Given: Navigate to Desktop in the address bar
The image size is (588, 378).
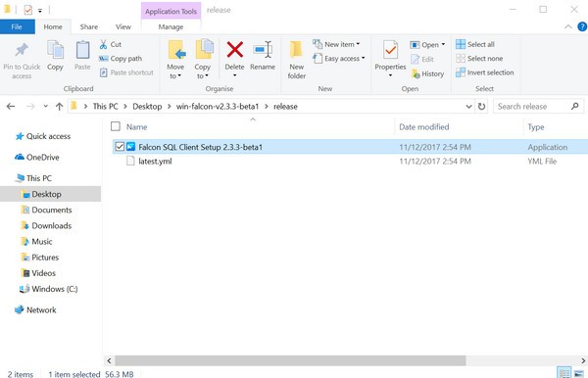Looking at the screenshot, I should point(147,107).
